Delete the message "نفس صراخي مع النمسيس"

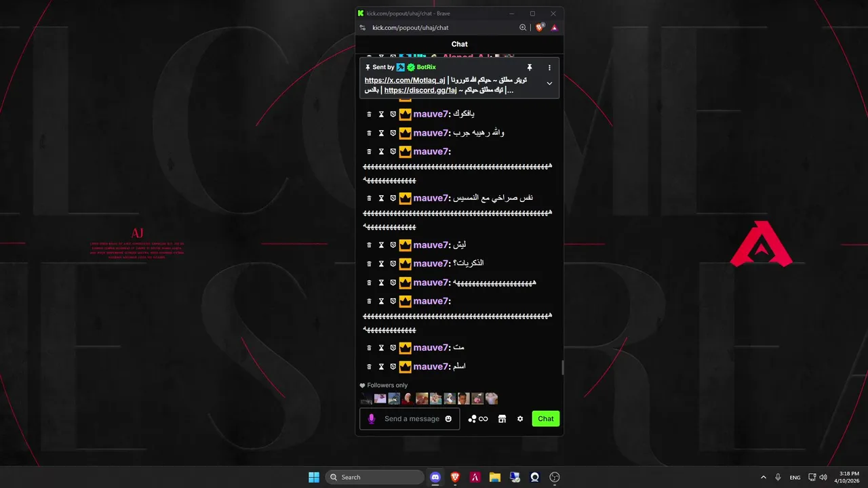click(369, 199)
